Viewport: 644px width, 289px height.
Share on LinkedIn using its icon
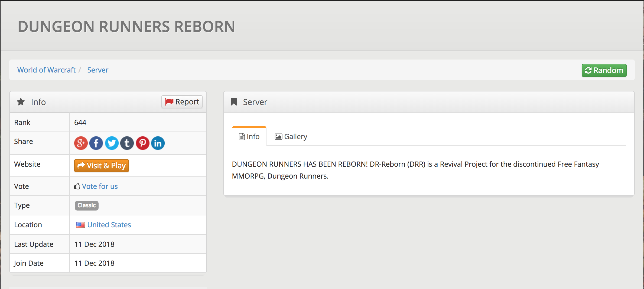[x=158, y=143]
